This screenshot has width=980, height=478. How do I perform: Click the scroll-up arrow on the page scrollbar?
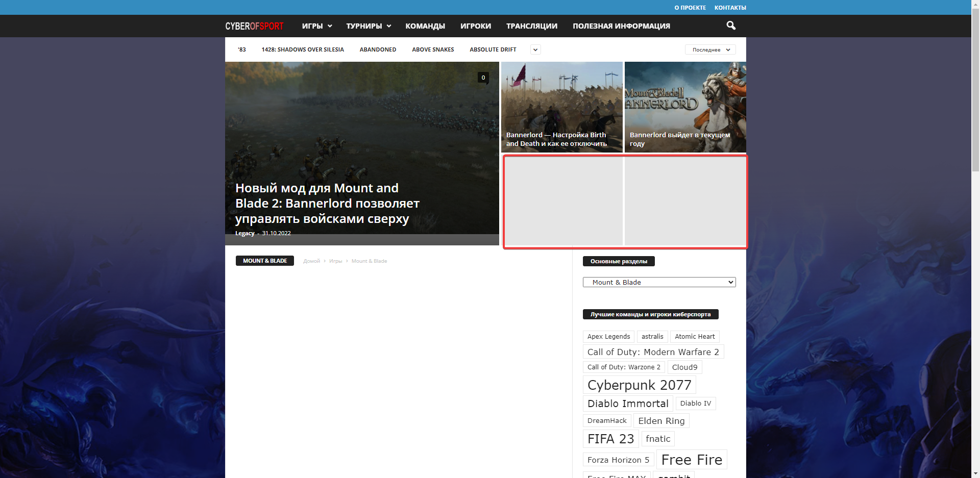click(975, 4)
